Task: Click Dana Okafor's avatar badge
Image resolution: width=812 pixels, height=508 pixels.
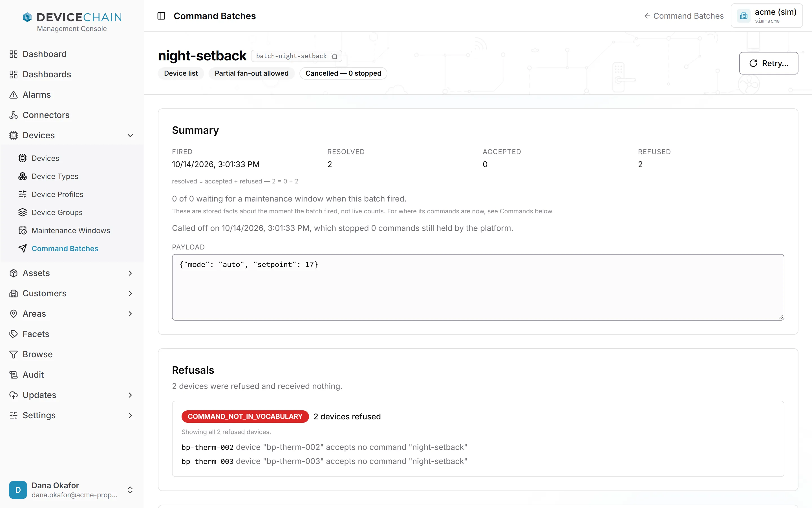Action: [x=18, y=490]
